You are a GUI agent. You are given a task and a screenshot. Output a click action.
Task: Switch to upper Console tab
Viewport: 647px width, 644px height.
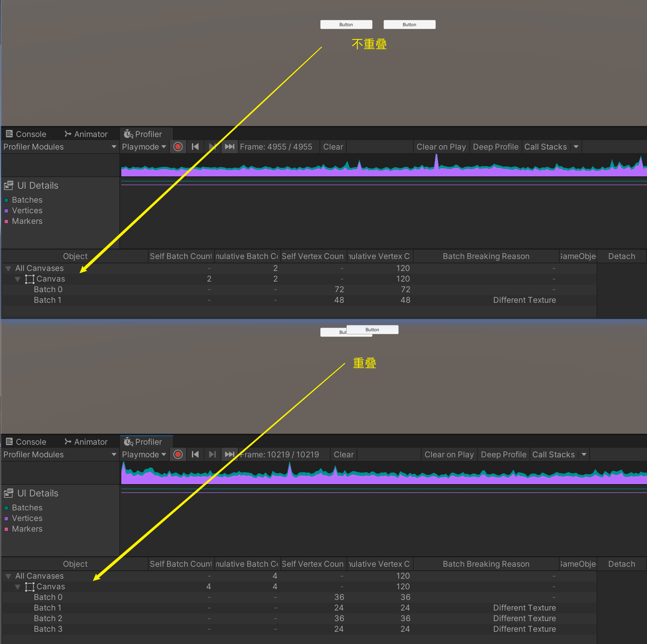pos(26,134)
